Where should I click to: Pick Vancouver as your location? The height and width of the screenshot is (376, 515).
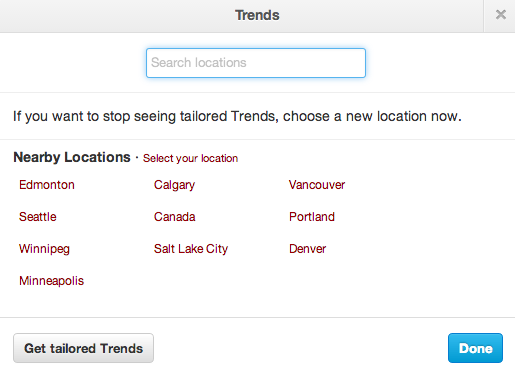[317, 185]
